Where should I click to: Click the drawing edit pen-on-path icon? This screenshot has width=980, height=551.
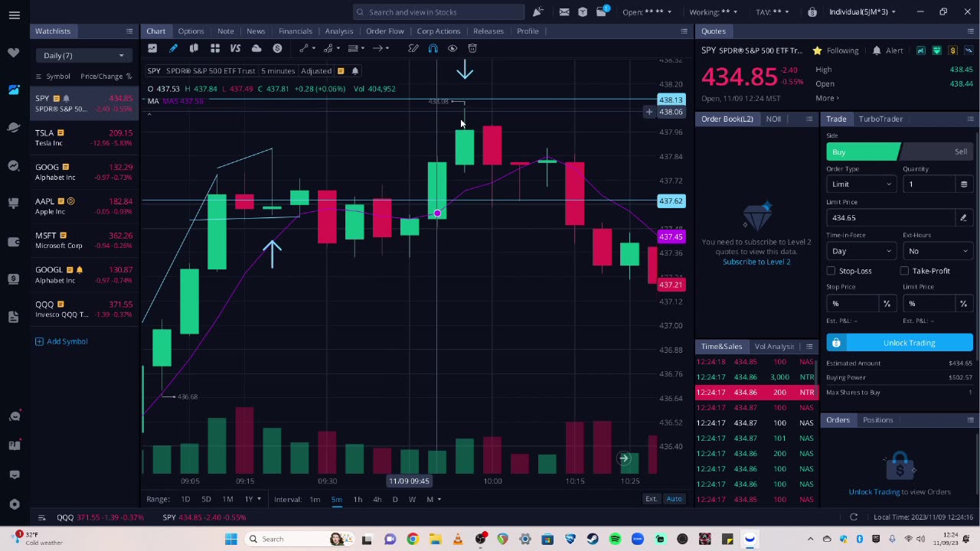click(x=413, y=48)
